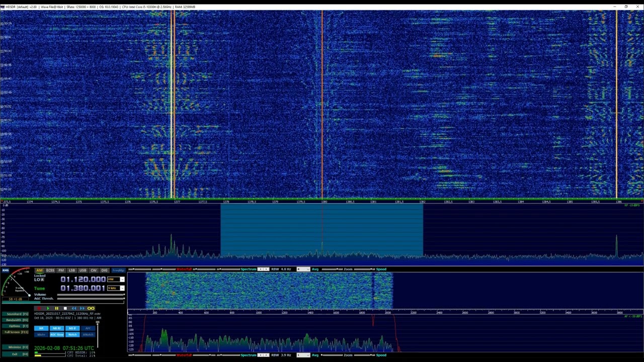The width and height of the screenshot is (644, 362).
Task: Click the UTC date and time display
Action: [64, 348]
